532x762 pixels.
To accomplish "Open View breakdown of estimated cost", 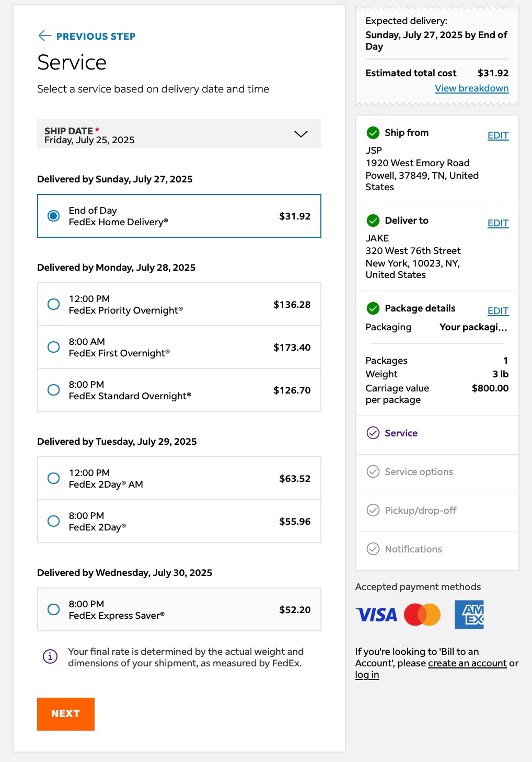I will (x=471, y=88).
